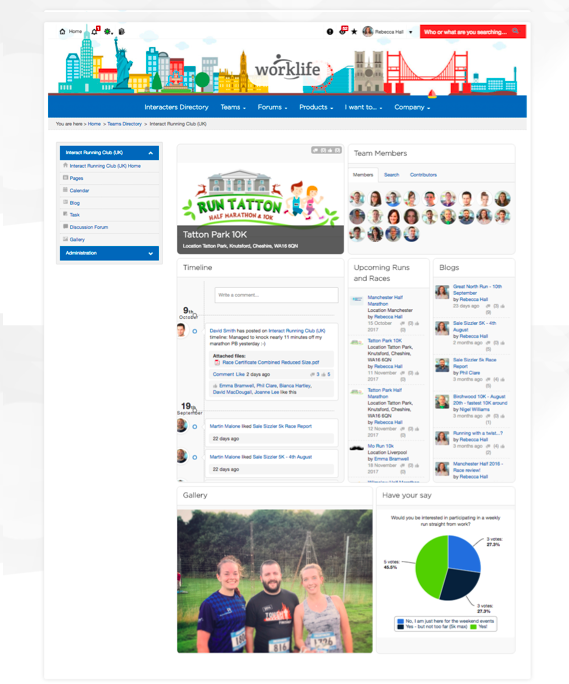Click the green Yes pie chart slice
Image resolution: width=569 pixels, height=684 pixels.
pos(430,566)
